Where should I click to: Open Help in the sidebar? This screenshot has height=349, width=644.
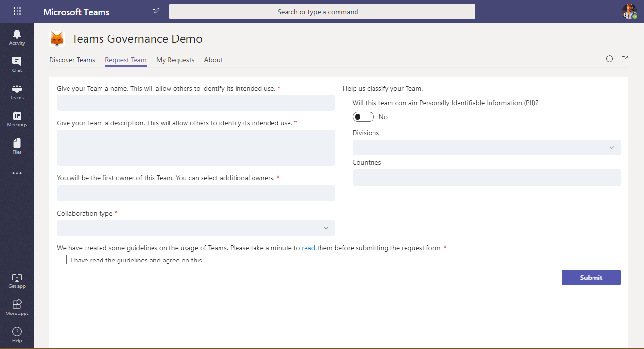(x=17, y=335)
